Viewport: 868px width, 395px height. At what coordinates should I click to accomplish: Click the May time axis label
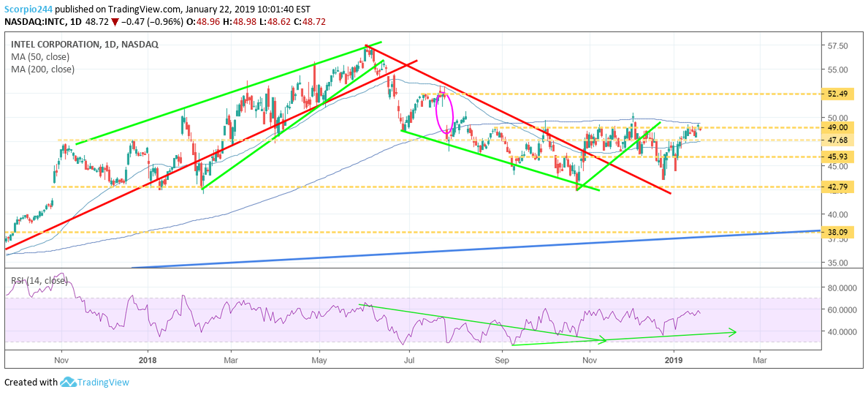319,360
